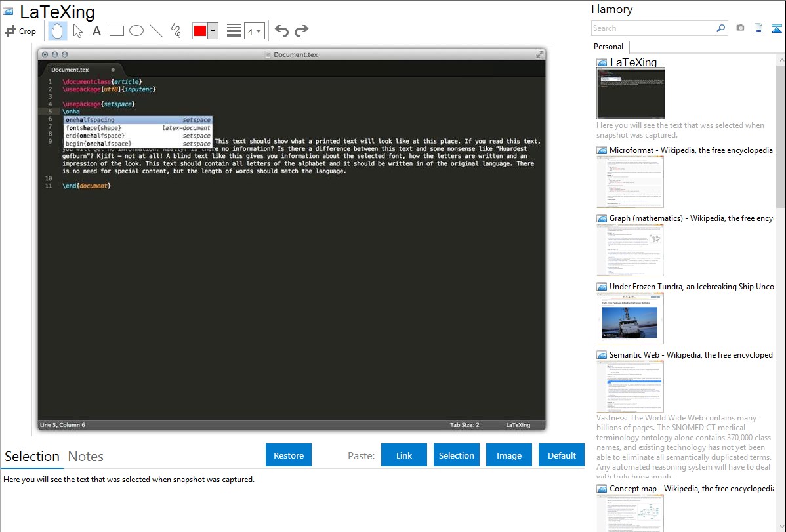Viewport: 786px width, 532px height.
Task: Redo the last annotation
Action: point(301,31)
